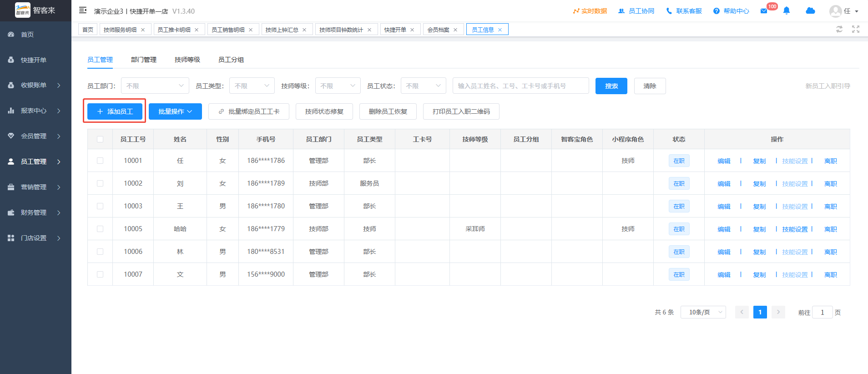The image size is (868, 374).
Task: Switch to the 快捷开单 page tab
Action: coord(395,30)
